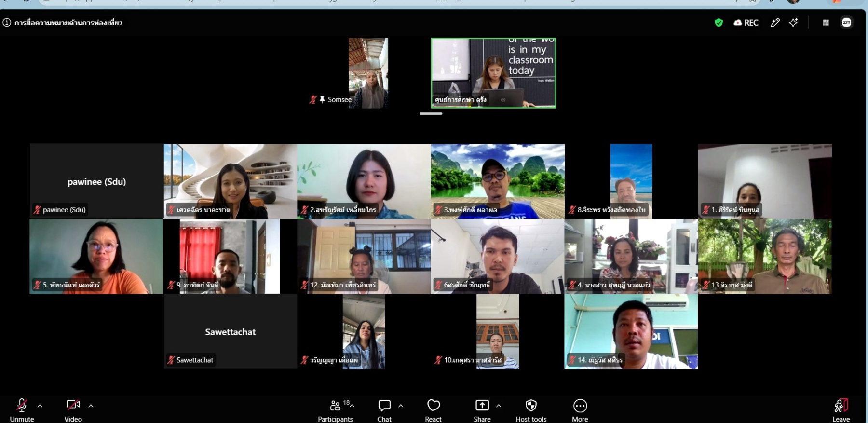
Task: Open the AI Companion sparkle icon
Action: tap(793, 22)
